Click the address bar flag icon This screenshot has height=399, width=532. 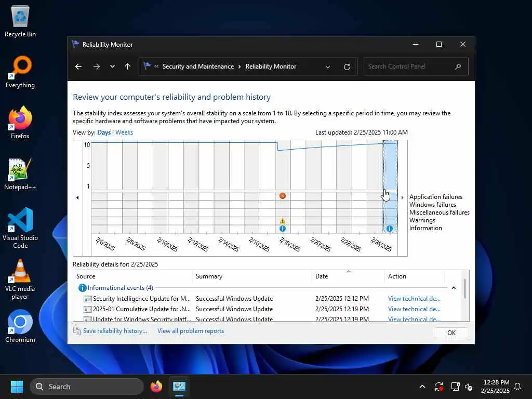[x=147, y=66]
